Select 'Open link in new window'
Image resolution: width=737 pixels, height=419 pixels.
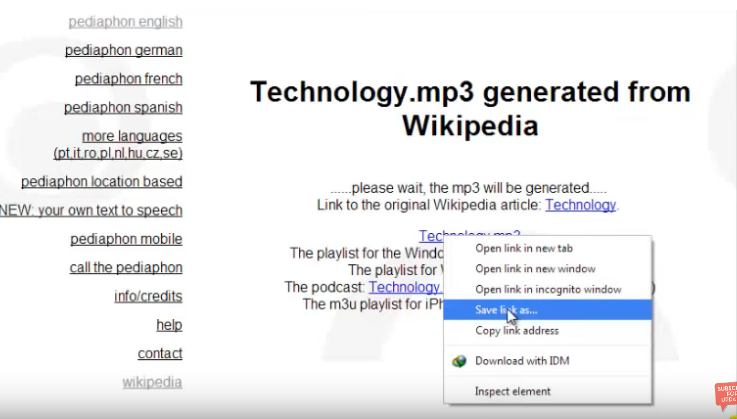point(535,269)
